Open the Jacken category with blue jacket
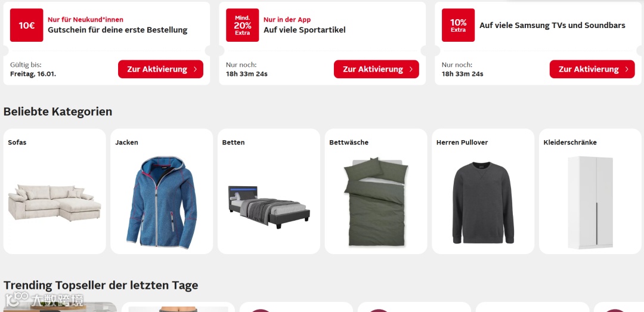 point(162,191)
